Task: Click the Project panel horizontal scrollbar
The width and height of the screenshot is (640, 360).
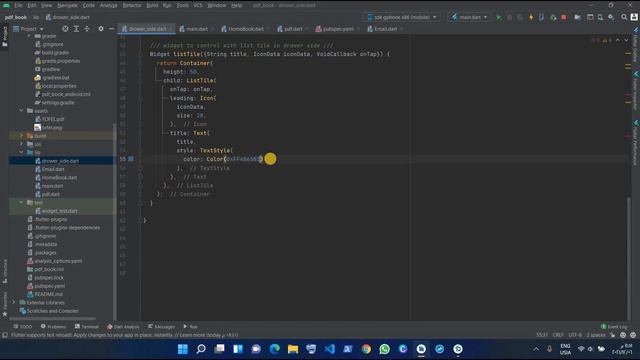Action: click(53, 318)
